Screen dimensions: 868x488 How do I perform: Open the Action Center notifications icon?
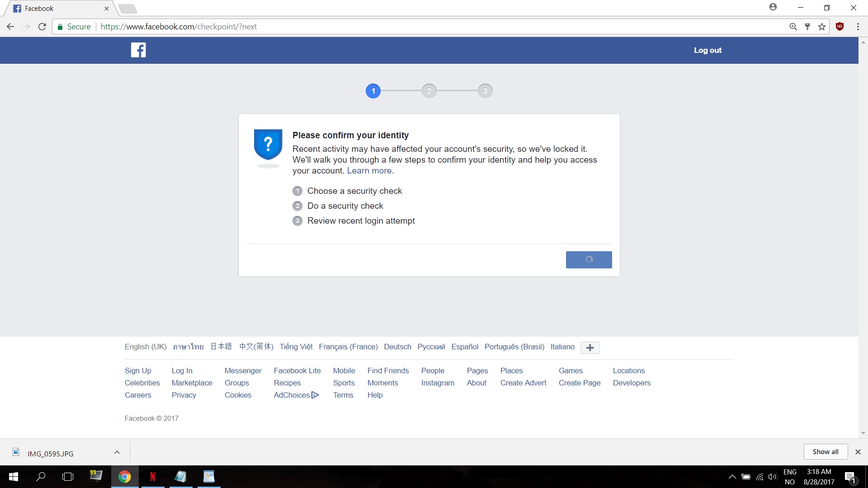click(850, 477)
